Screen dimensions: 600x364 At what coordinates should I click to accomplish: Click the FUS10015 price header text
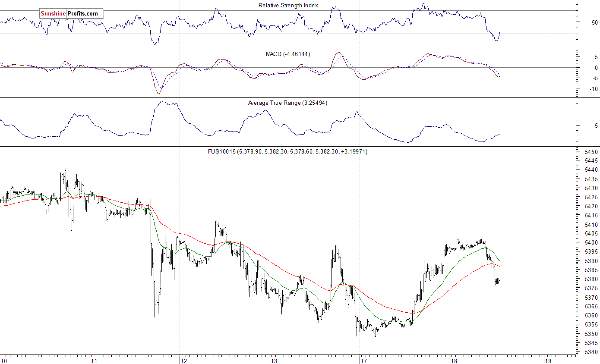[x=288, y=151]
